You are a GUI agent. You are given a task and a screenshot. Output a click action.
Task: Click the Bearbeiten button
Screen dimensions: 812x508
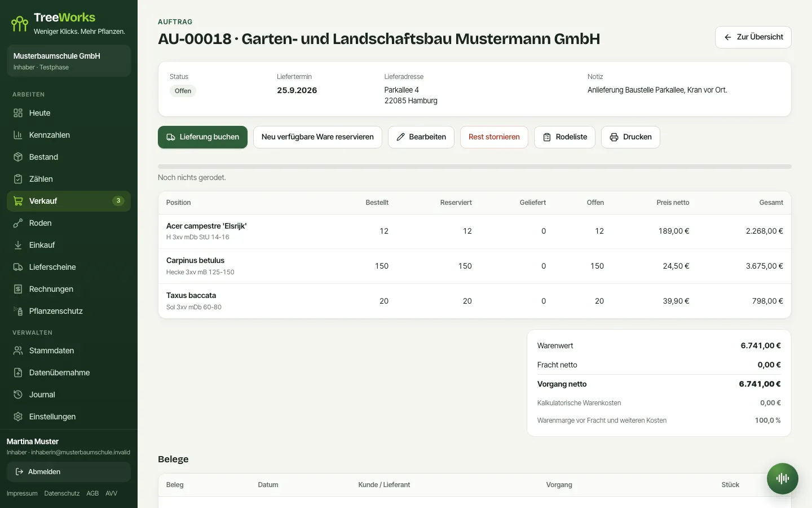pos(421,137)
